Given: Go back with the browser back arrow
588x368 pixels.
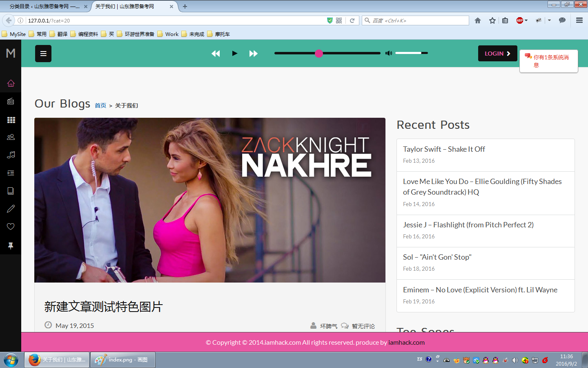Looking at the screenshot, I should [x=9, y=20].
